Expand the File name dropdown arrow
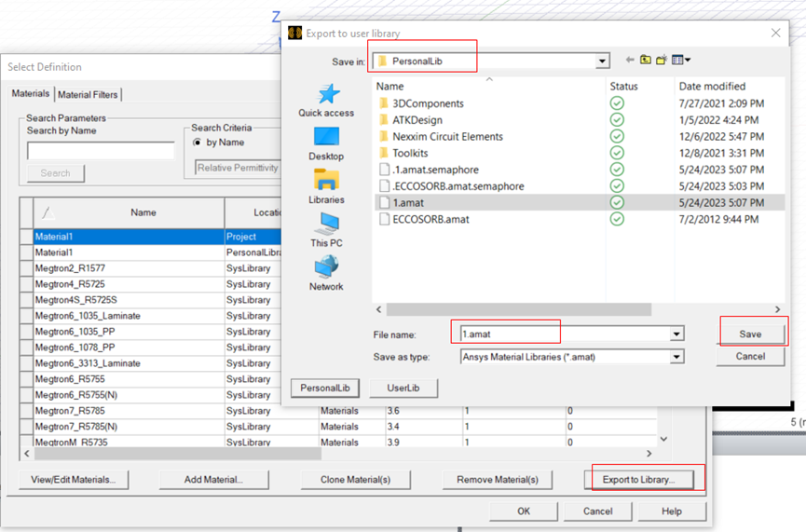806x532 pixels. click(676, 334)
